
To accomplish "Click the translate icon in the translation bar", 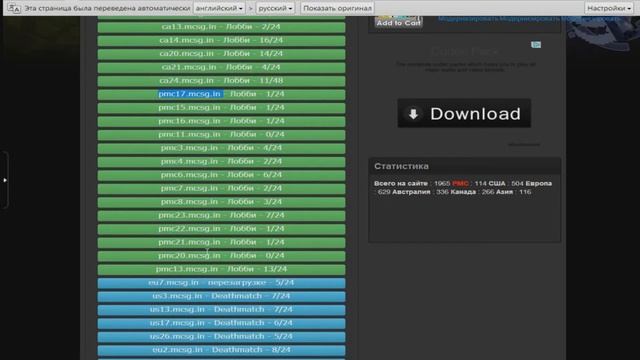I will tap(14, 8).
